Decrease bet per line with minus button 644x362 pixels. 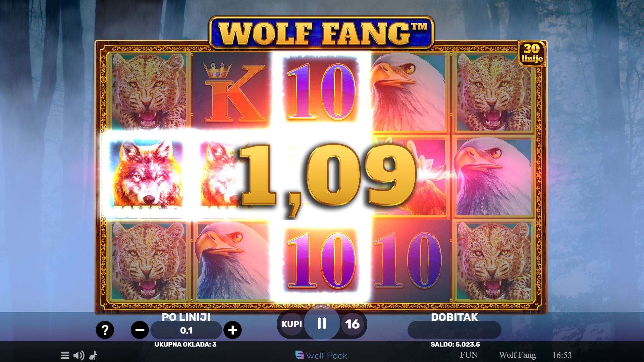pos(140,330)
